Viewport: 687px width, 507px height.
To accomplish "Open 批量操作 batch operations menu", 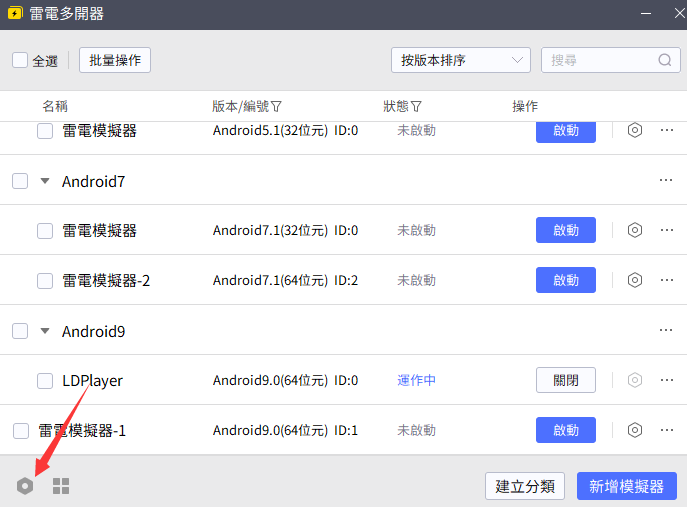I will 115,60.
